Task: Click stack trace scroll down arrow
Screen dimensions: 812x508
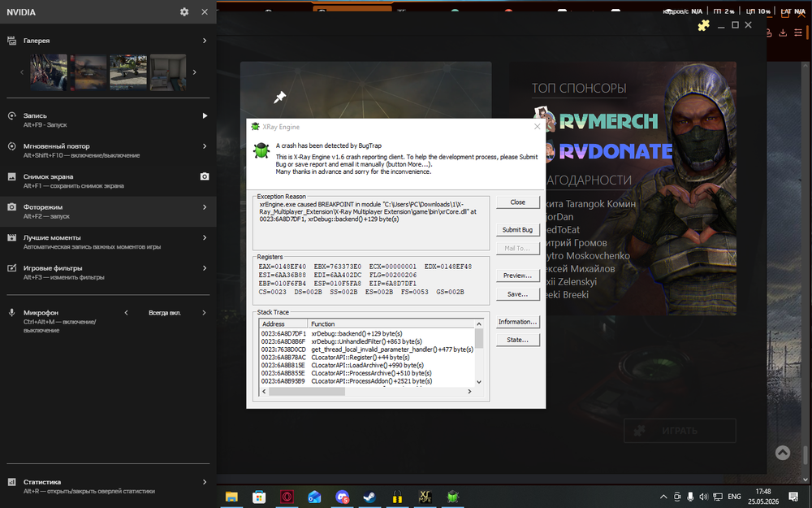Action: pyautogui.click(x=479, y=382)
